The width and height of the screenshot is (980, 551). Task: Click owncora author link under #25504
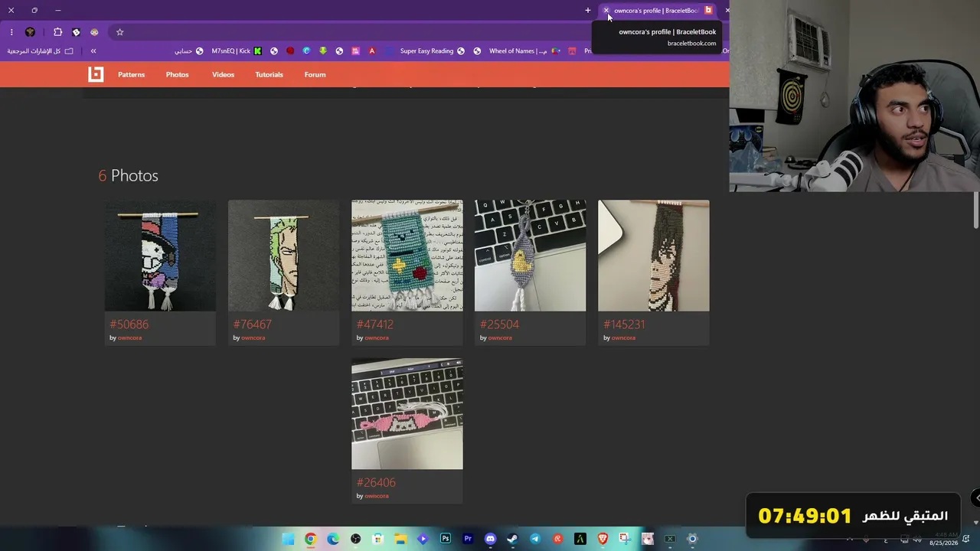(500, 337)
